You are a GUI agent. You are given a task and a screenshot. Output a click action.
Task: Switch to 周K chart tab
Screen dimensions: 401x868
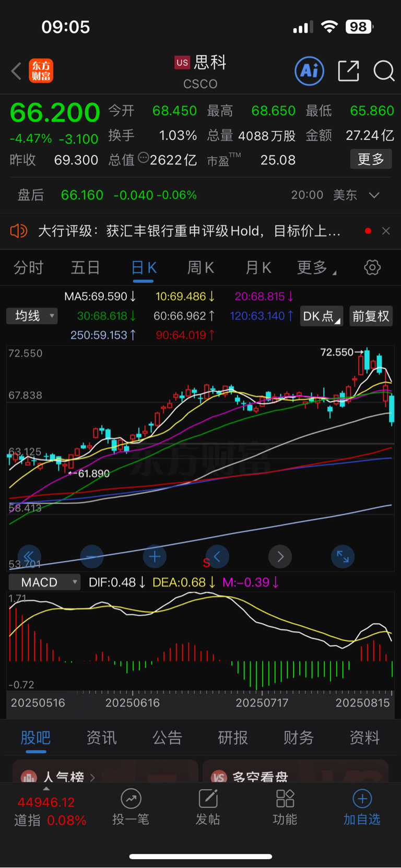[x=201, y=268]
